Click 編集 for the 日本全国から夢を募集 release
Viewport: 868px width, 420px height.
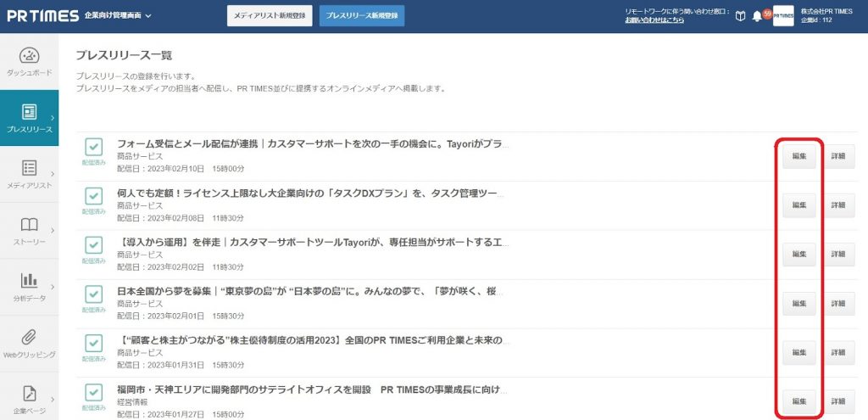tap(798, 304)
